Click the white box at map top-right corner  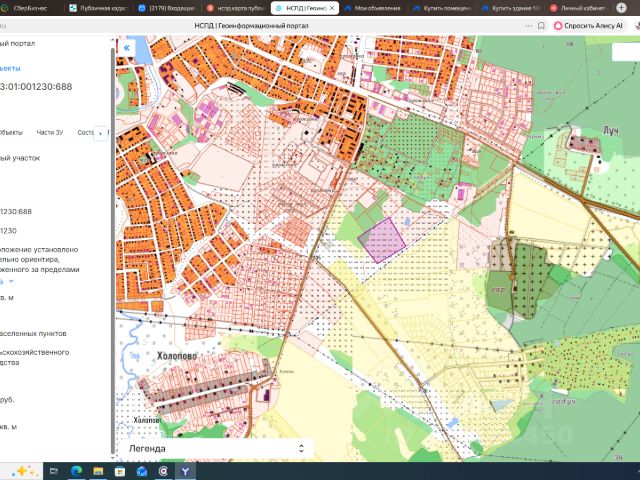(626, 52)
